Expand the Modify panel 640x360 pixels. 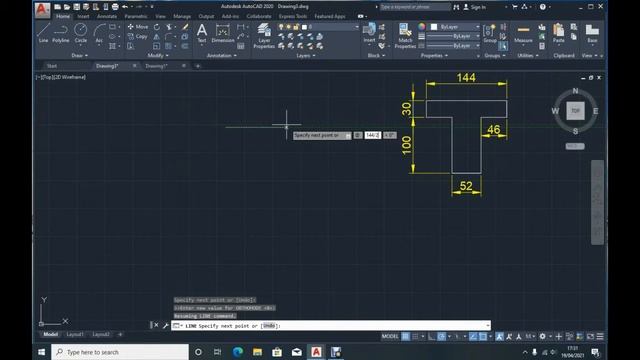point(158,56)
